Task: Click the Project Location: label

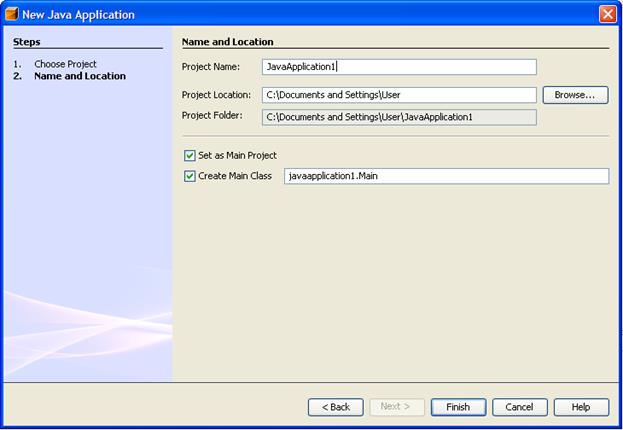Action: pyautogui.click(x=217, y=95)
